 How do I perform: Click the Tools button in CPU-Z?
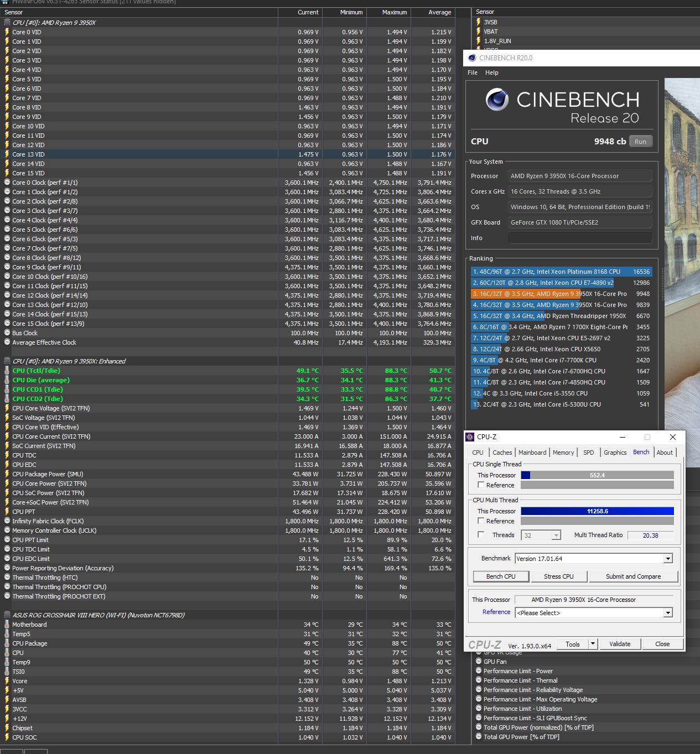point(573,644)
